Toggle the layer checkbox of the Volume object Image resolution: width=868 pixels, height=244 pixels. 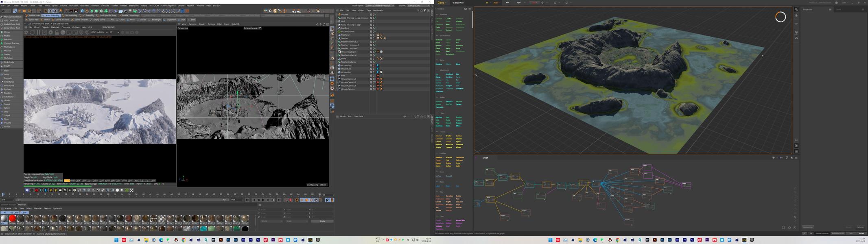(371, 15)
